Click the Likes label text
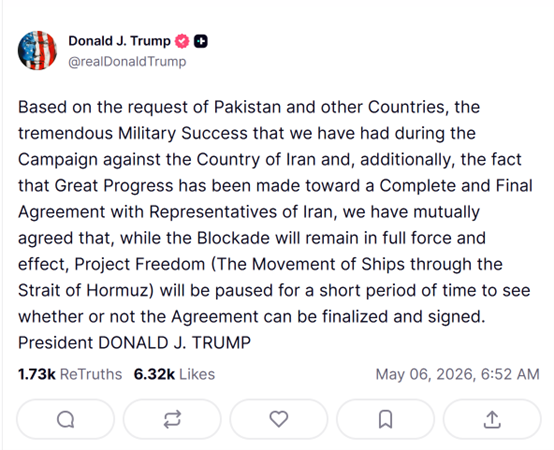The height and width of the screenshot is (450, 554). (x=197, y=374)
